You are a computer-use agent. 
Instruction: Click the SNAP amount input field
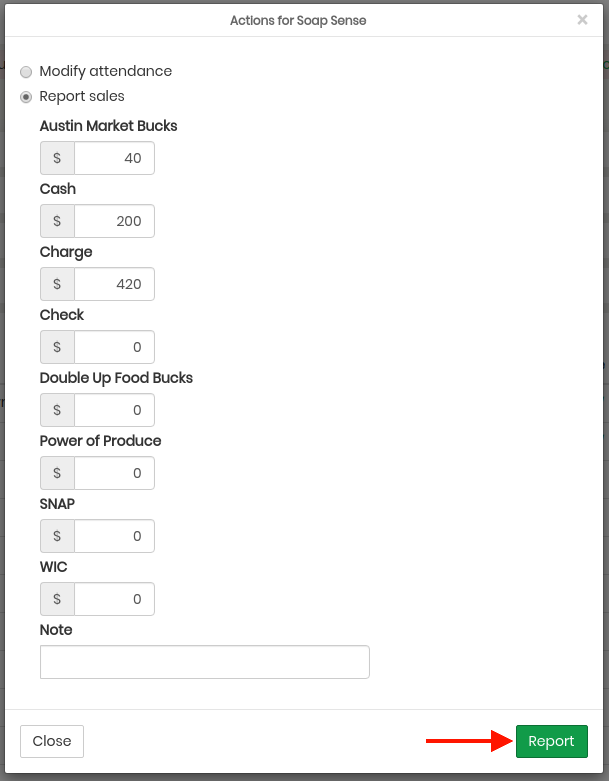click(x=115, y=536)
